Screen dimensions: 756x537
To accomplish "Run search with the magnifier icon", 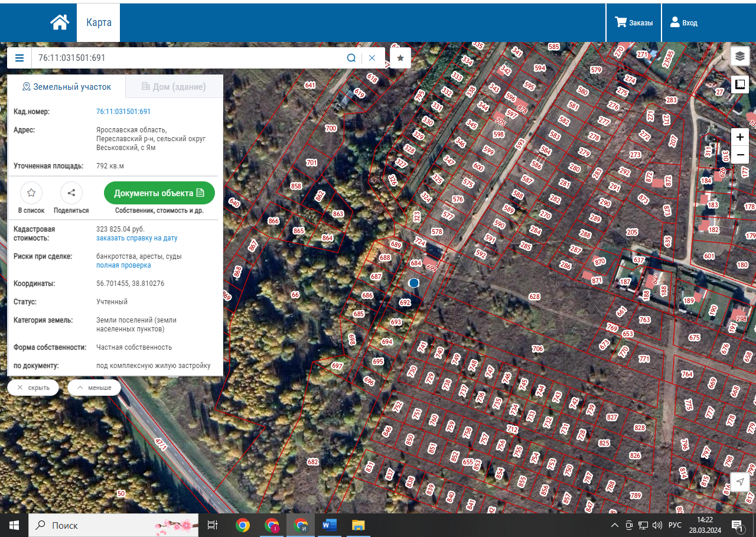I will [x=351, y=58].
